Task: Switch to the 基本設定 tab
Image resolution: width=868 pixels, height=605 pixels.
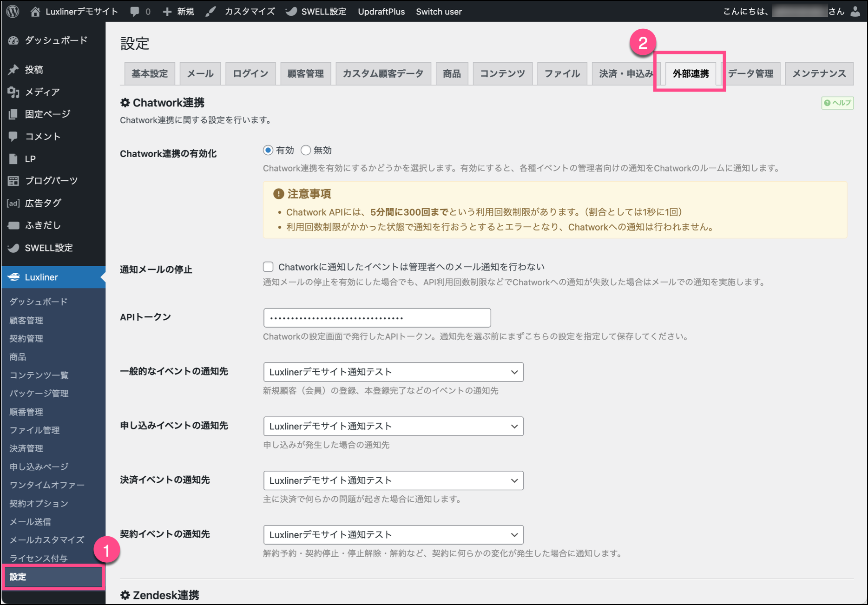Action: [x=150, y=73]
